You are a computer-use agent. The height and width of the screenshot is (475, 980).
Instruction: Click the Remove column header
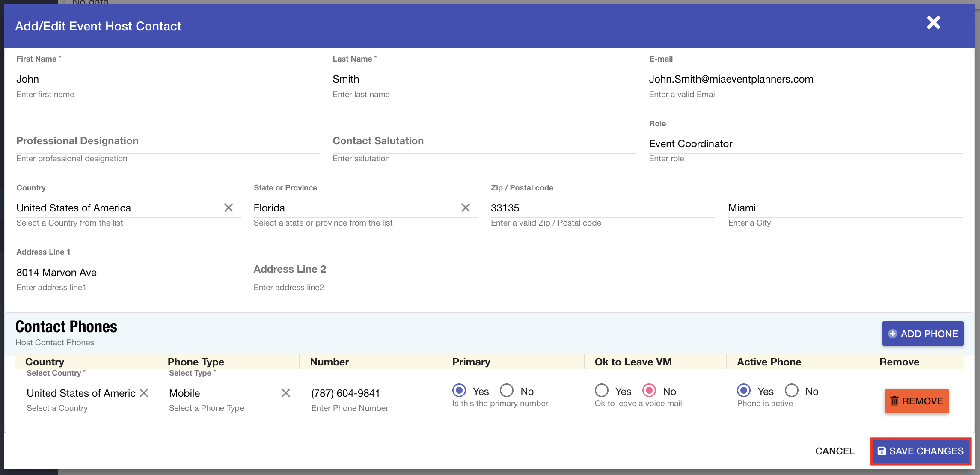point(899,362)
